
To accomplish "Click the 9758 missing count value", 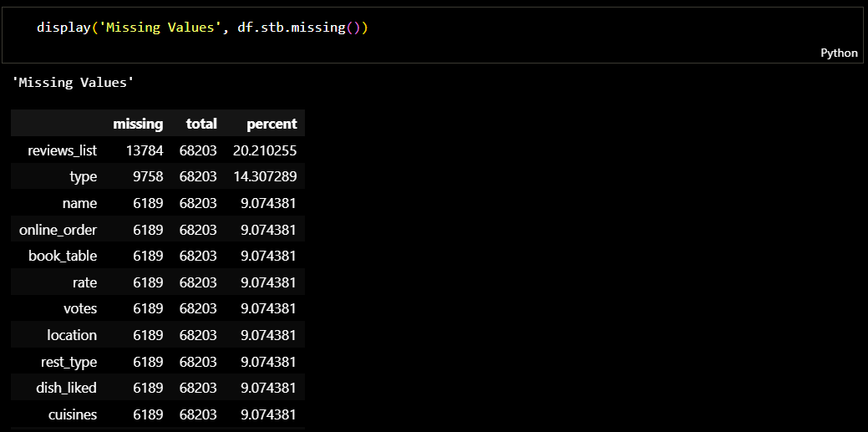I will click(148, 177).
